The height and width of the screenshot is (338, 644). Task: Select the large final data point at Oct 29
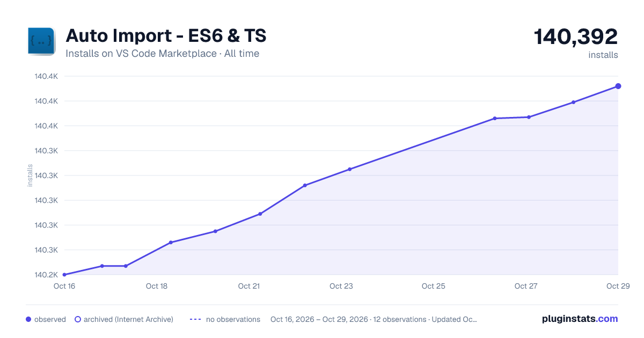point(618,86)
